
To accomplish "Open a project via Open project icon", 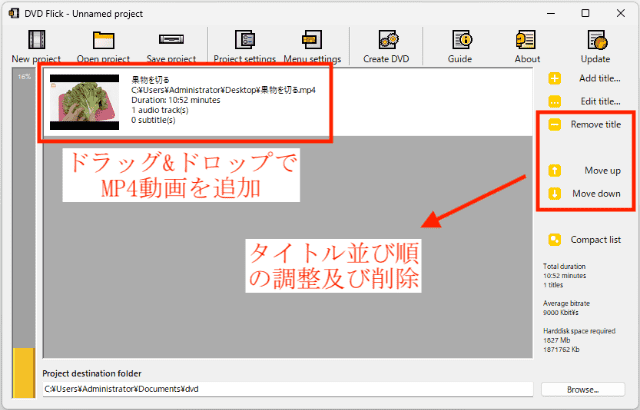I will (105, 41).
